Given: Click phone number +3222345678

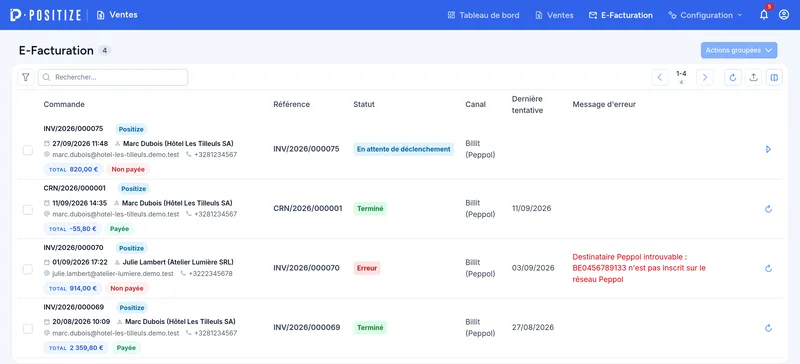Looking at the screenshot, I should 210,274.
